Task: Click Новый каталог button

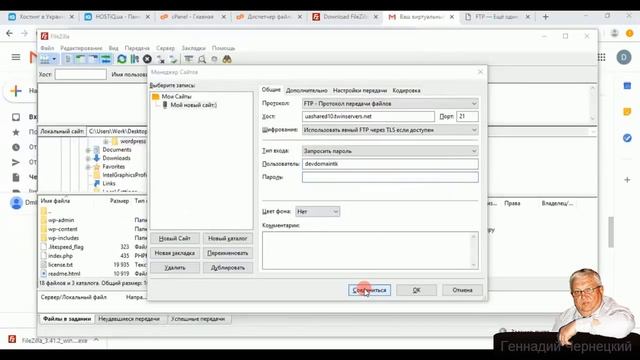Action: pos(227,238)
